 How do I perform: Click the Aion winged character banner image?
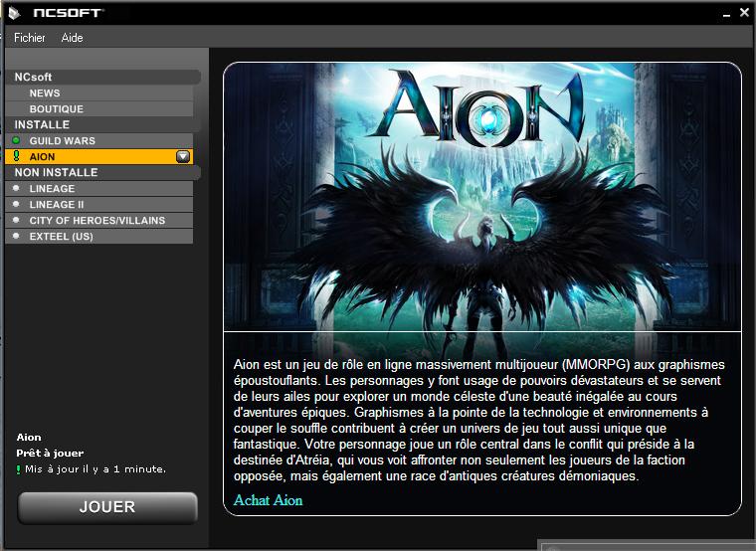point(482,197)
